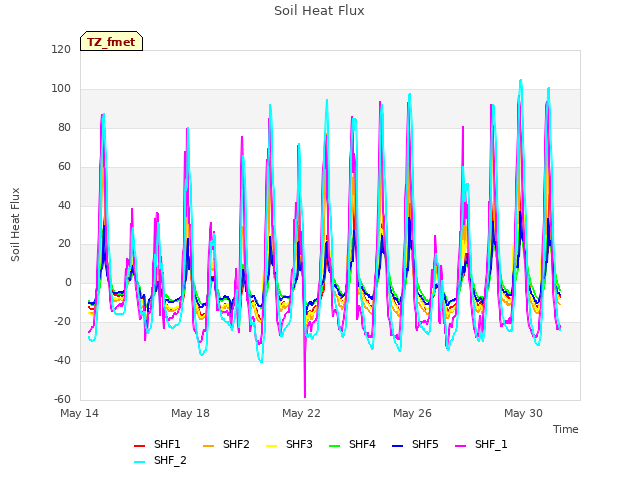640x480 pixels.
Task: Click the 80 y-axis label
Action: [64, 128]
